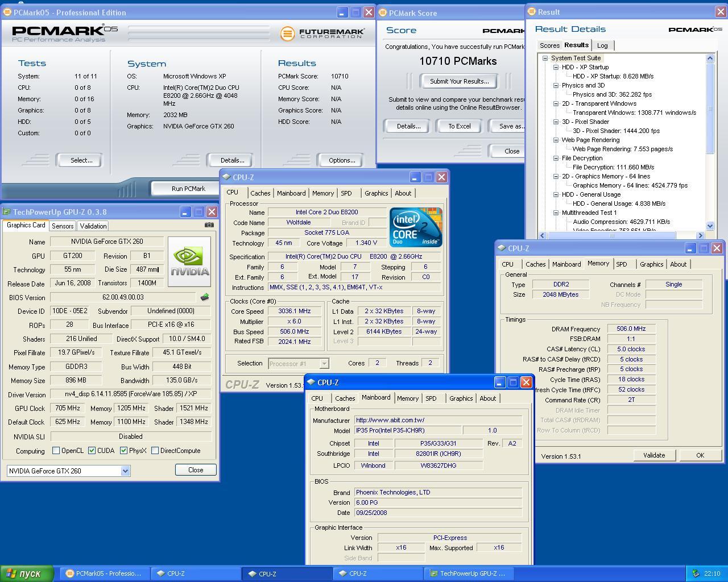Open the Caches tab in CPU-Z processor window

click(260, 193)
